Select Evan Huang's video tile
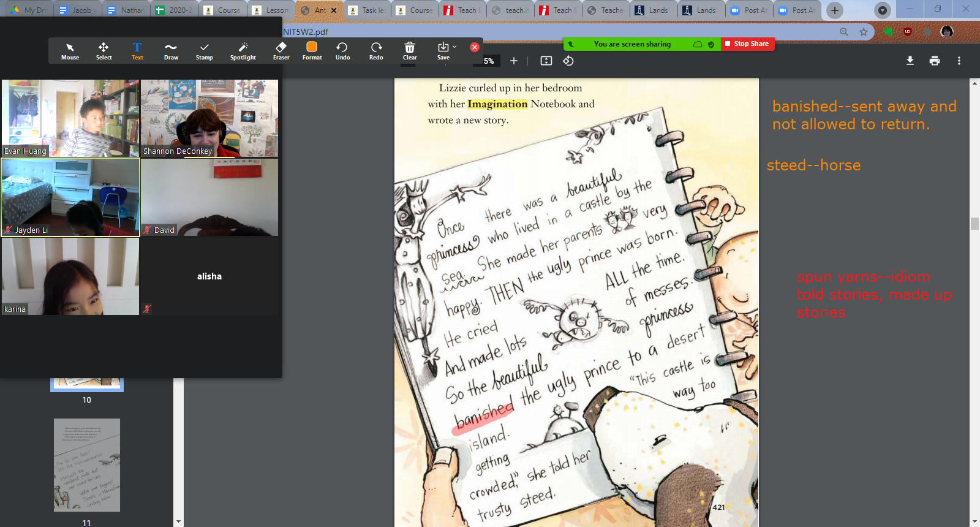The width and height of the screenshot is (980, 527). coord(70,118)
